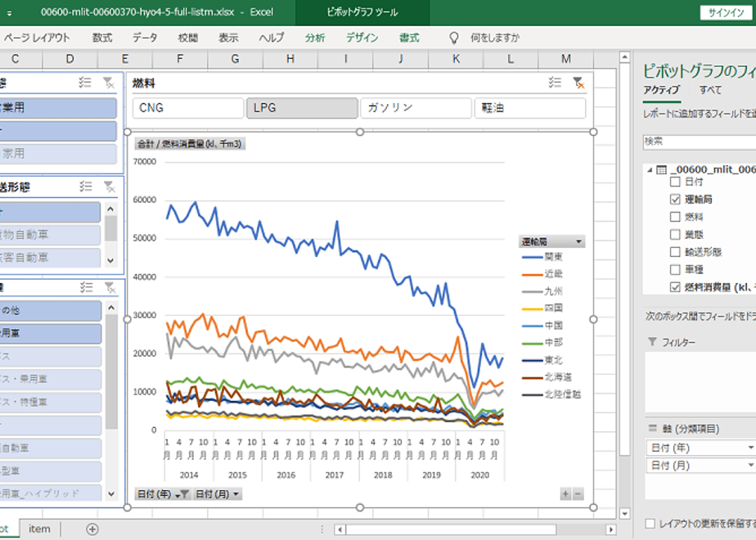Check the 業態 field checkbox
The image size is (756, 540).
tap(675, 234)
